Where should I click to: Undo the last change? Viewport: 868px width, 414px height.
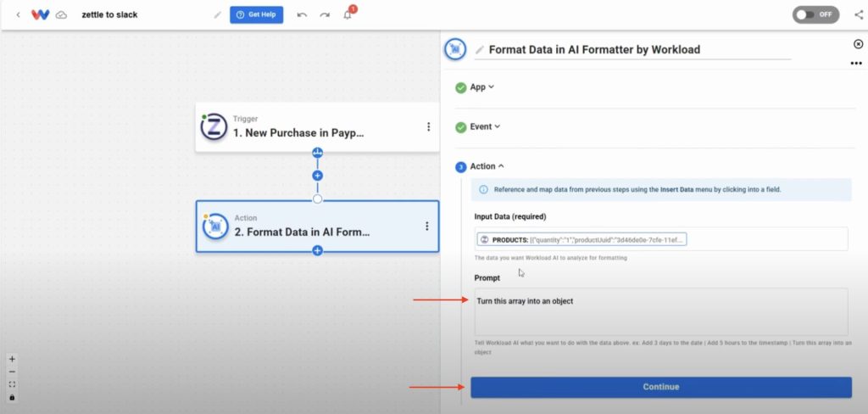[302, 15]
